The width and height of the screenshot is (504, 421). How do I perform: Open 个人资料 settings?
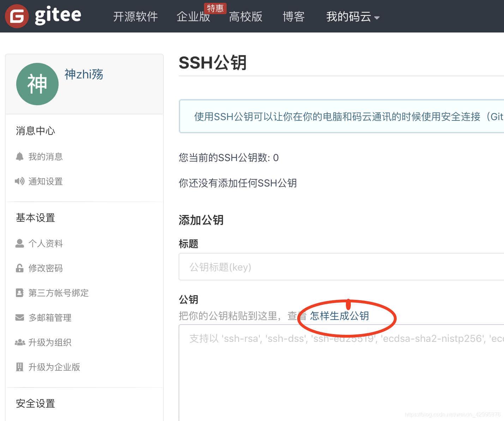pyautogui.click(x=46, y=243)
